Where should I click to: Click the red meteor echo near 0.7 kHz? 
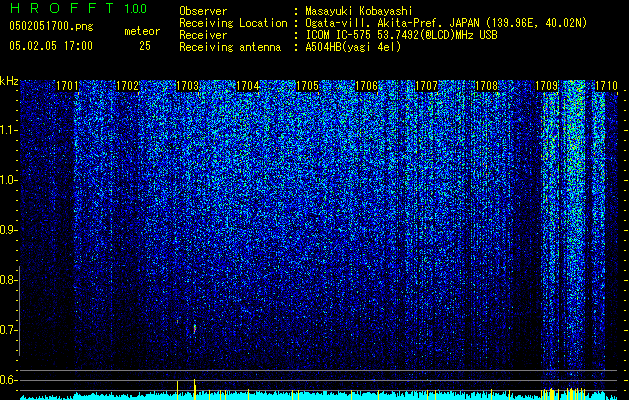pos(195,329)
